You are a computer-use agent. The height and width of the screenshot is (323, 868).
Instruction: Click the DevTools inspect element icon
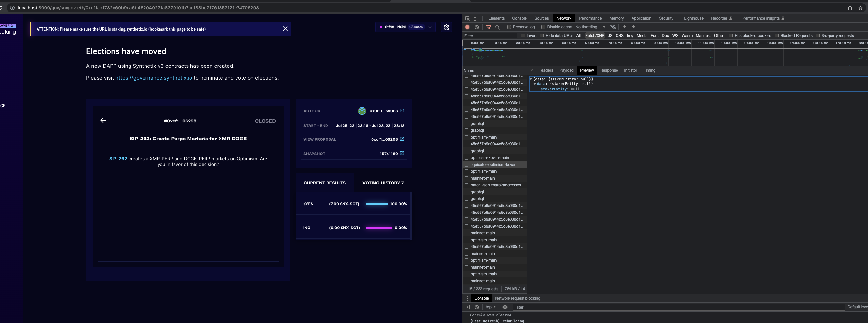tap(467, 18)
